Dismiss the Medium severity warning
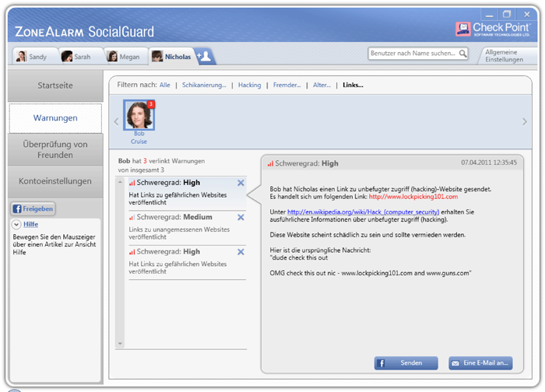The height and width of the screenshot is (392, 545). point(241,217)
